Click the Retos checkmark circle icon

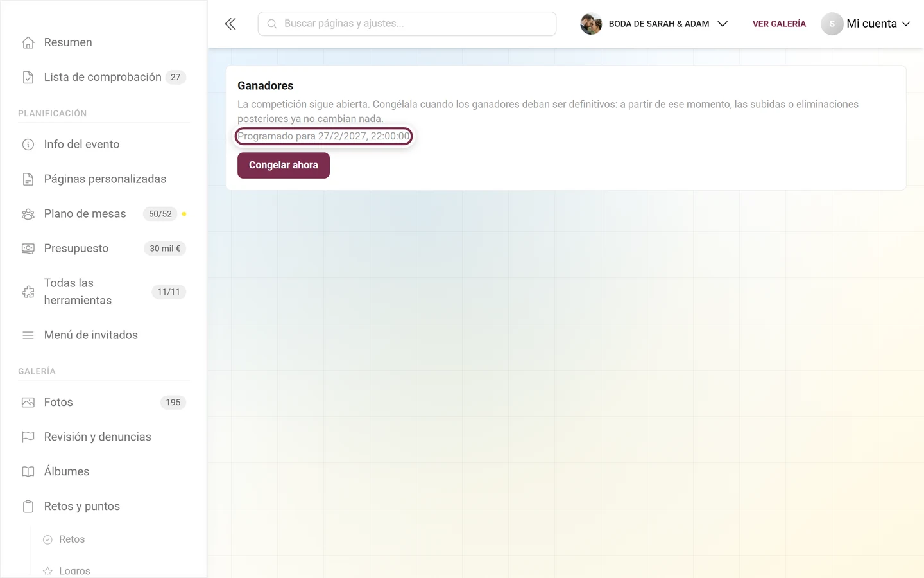[x=47, y=539]
